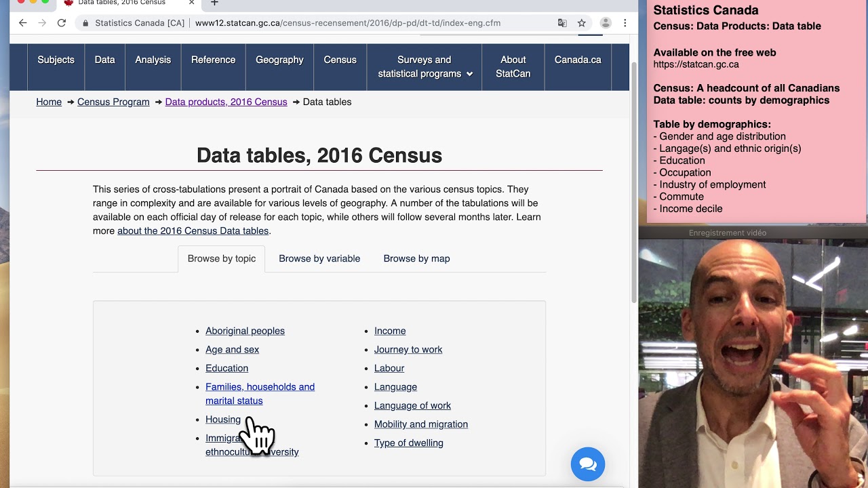Open the Labour topic link
The image size is (868, 488).
pos(389,368)
